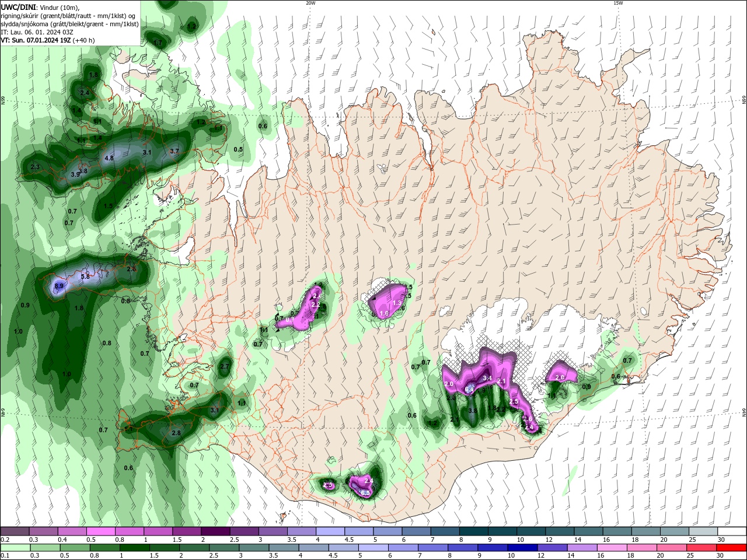This screenshot has height=560, width=747.
Task: Click the '3.9' precipitation value
Action: [x=75, y=174]
